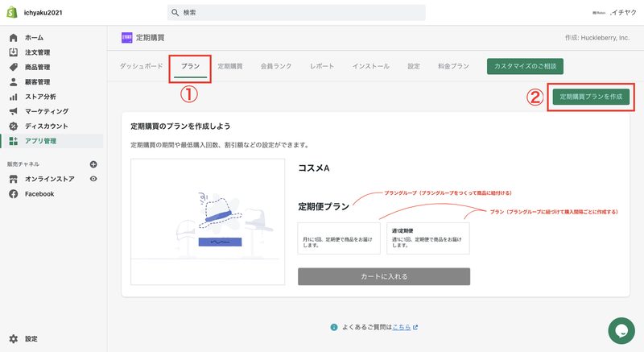
Task: Switch to the 会員ランク tab
Action: pos(276,66)
